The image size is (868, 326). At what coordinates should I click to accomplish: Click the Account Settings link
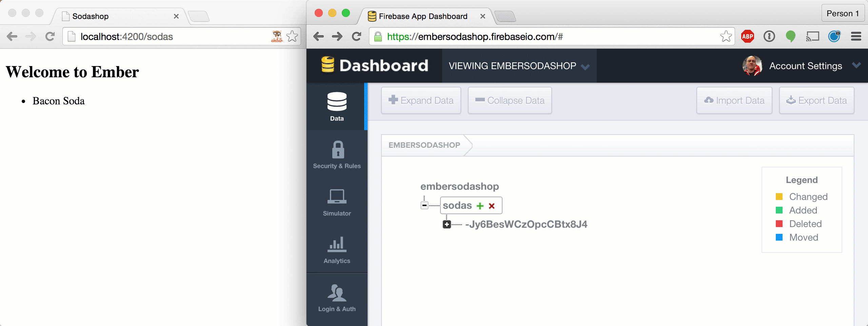coord(806,66)
